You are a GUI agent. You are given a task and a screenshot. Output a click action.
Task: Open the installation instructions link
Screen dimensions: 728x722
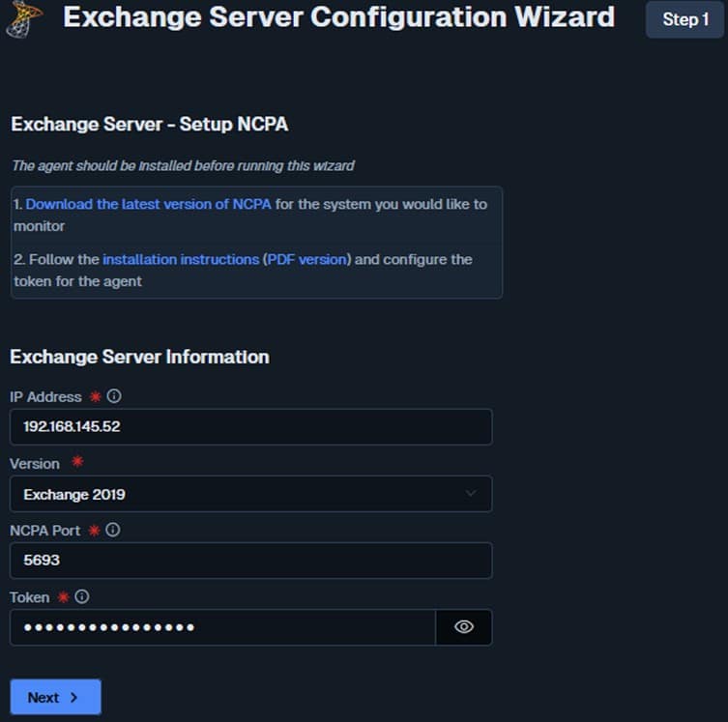pyautogui.click(x=181, y=259)
